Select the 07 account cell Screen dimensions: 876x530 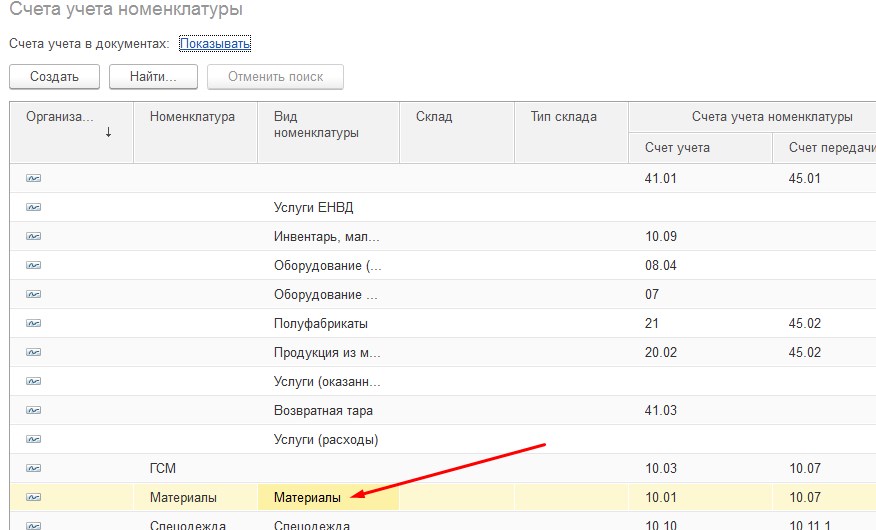coord(701,294)
